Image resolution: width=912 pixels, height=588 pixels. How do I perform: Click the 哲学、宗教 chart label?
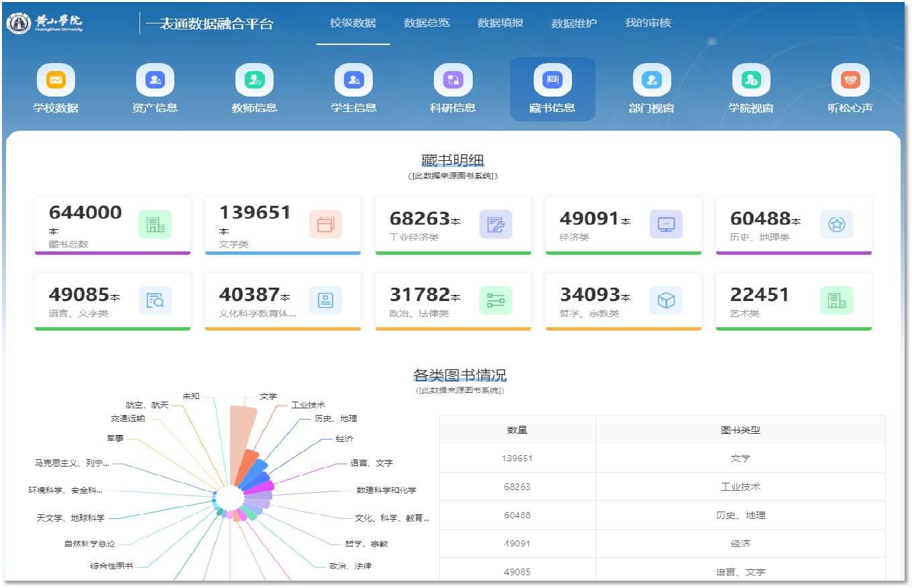point(367,544)
